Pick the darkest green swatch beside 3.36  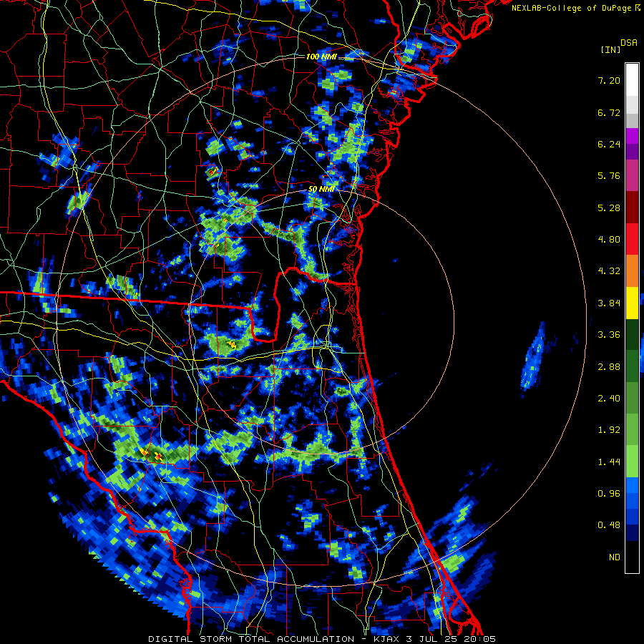point(632,335)
